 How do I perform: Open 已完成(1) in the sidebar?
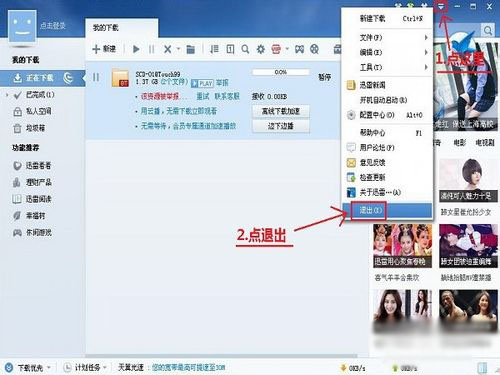point(40,95)
